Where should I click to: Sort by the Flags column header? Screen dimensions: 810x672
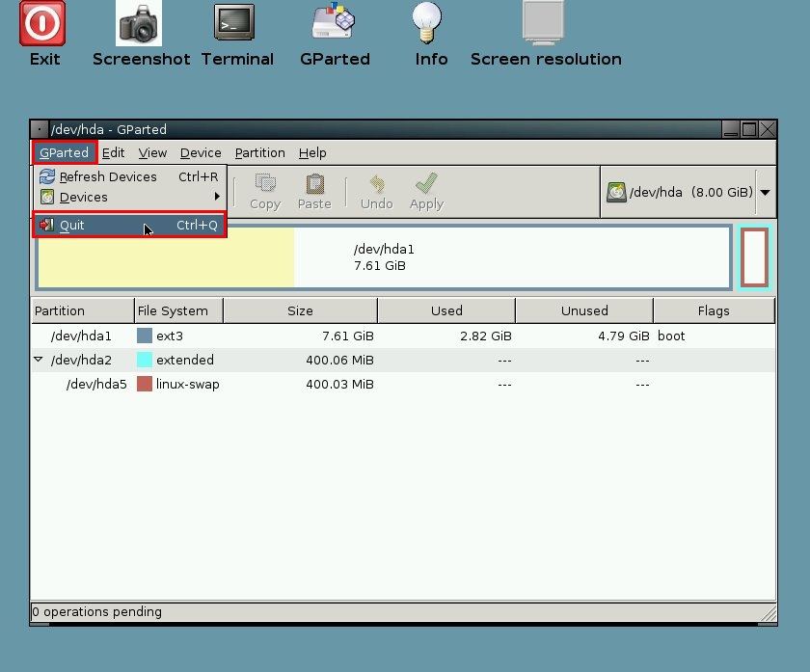click(x=714, y=310)
